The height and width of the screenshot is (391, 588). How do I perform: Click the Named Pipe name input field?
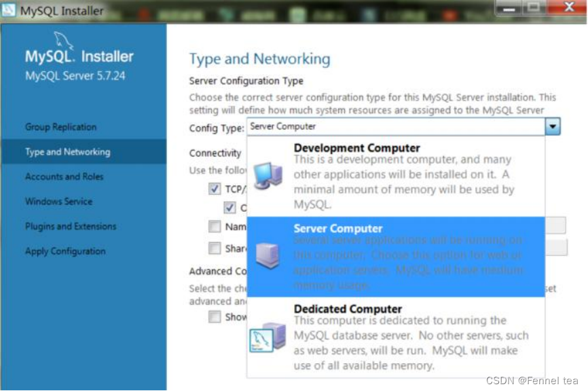click(555, 225)
